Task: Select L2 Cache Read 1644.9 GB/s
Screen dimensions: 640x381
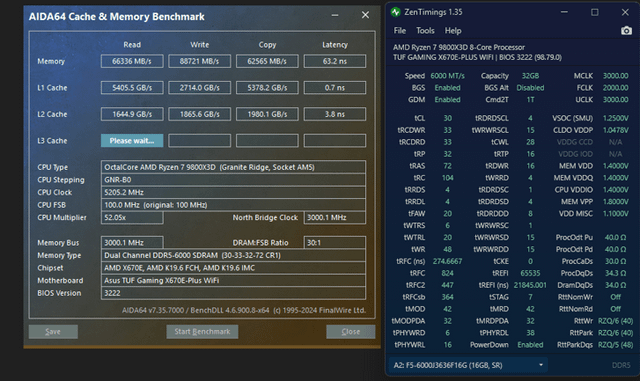Action: tap(132, 114)
